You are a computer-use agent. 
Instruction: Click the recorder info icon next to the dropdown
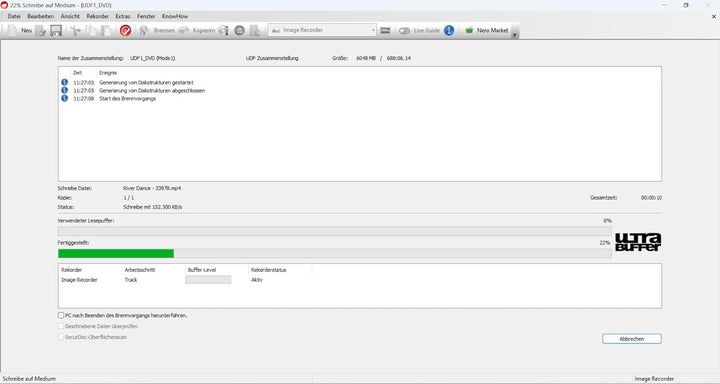[385, 30]
